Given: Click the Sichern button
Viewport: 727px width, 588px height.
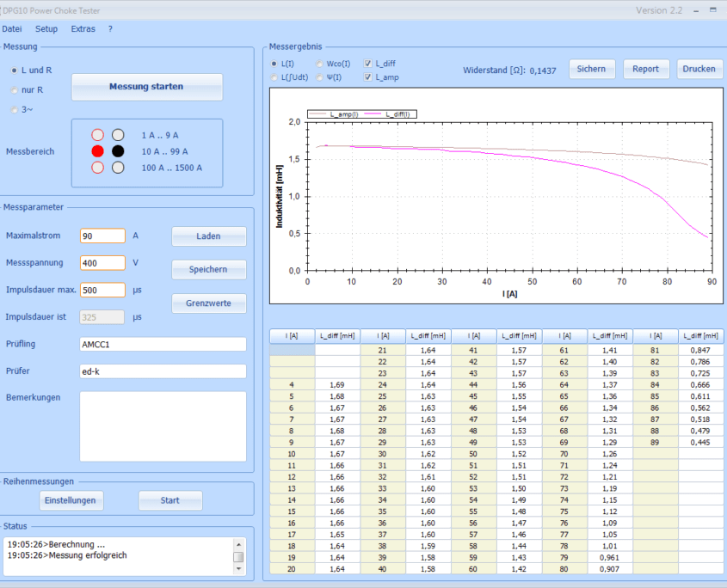Looking at the screenshot, I should 591,69.
